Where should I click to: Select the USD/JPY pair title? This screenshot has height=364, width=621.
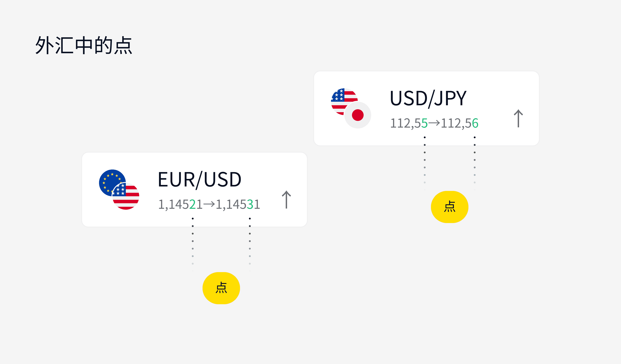pos(428,98)
